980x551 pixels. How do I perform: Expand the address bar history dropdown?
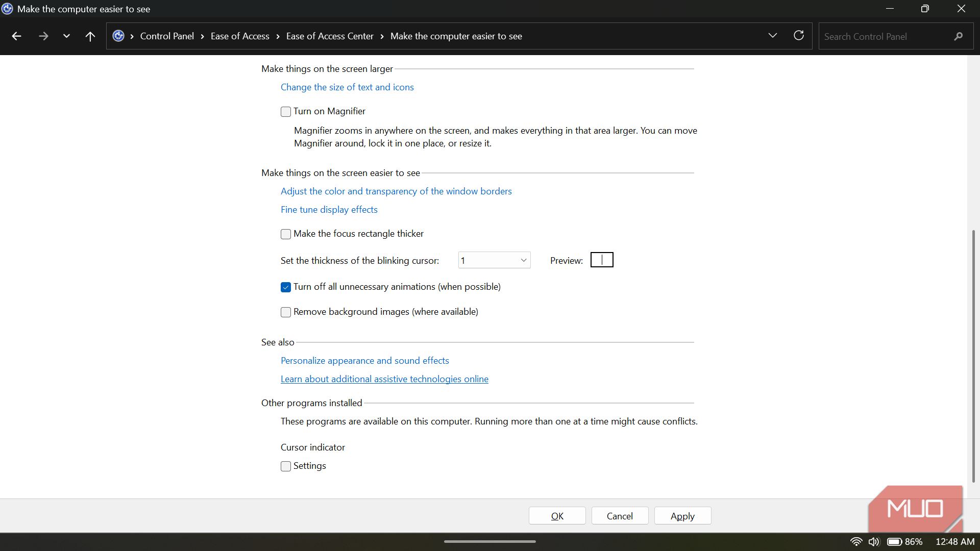click(773, 35)
